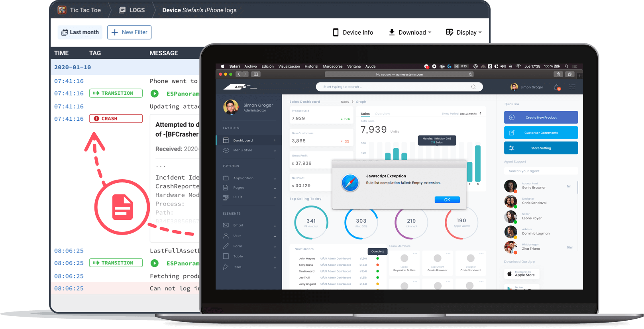Open the Apple menu in macOS menu bar

tap(223, 67)
